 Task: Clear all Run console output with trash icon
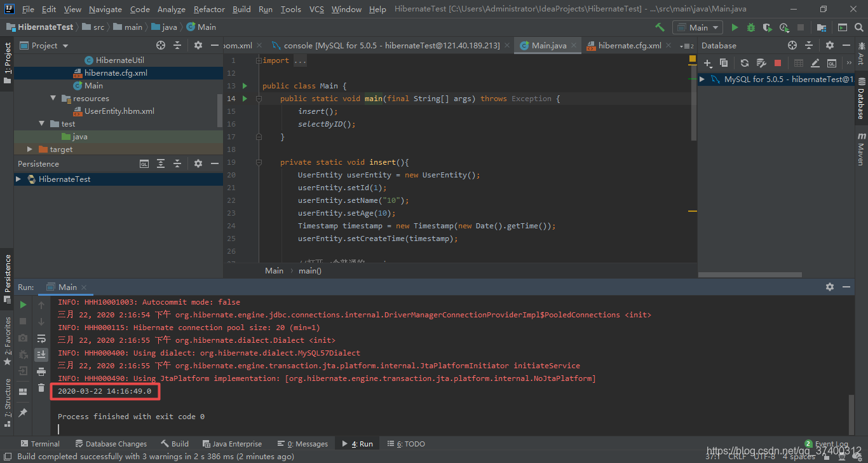(41, 387)
